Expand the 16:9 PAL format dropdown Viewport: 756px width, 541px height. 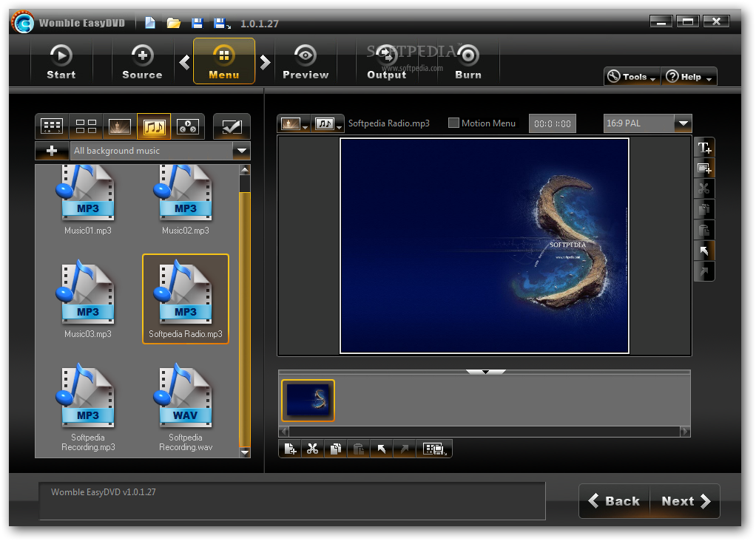coord(684,123)
